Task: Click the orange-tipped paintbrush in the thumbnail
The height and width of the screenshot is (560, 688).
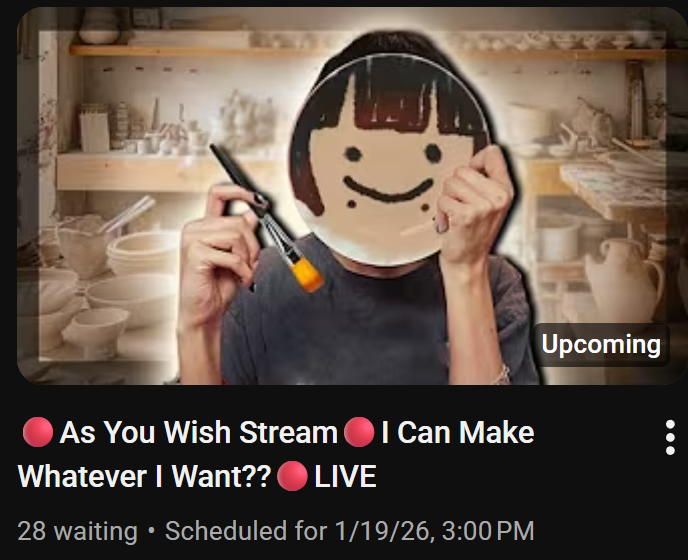Action: (266, 217)
